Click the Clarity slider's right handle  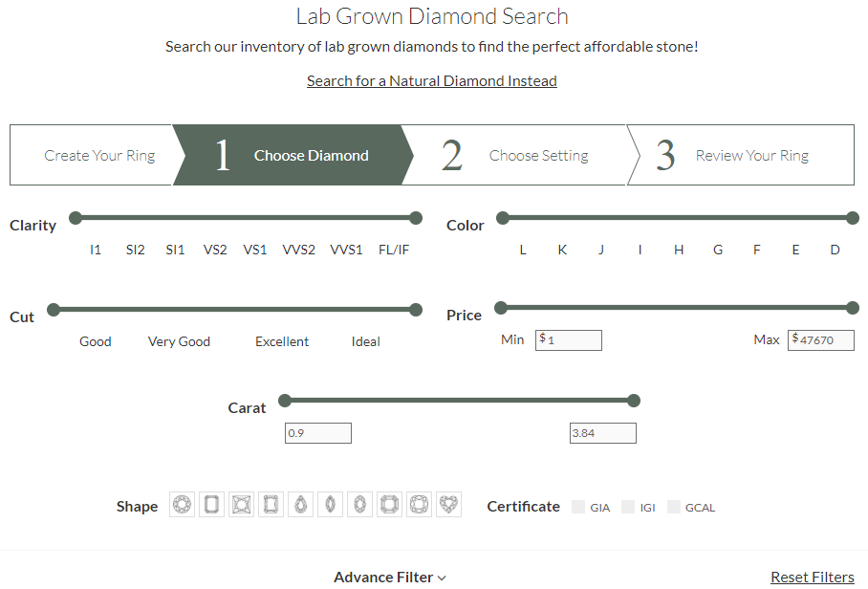coord(415,218)
